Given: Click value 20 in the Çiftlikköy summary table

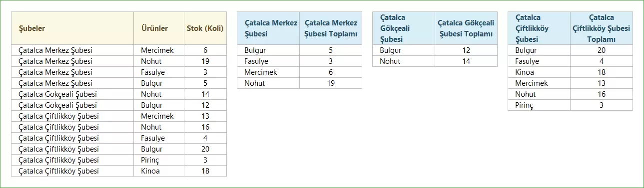Looking at the screenshot, I should click(x=602, y=50).
